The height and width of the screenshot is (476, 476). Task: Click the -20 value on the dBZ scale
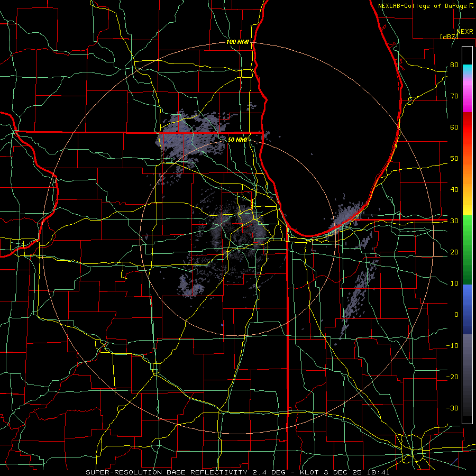452,377
